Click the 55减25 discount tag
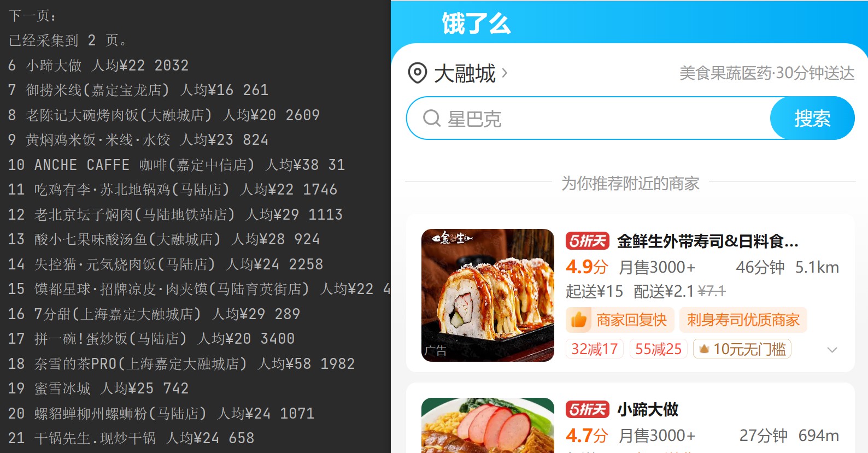This screenshot has width=868, height=453. [659, 349]
